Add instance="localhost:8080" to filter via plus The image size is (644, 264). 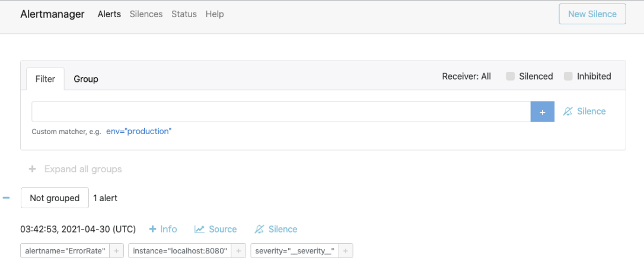238,251
